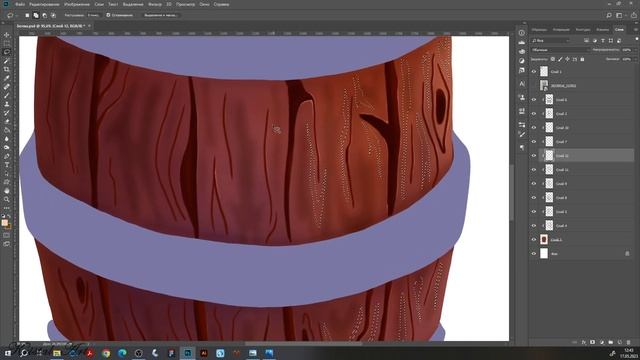Delete the selected layer with trash icon
Viewport: 640px width, 360px height.
coord(629,342)
